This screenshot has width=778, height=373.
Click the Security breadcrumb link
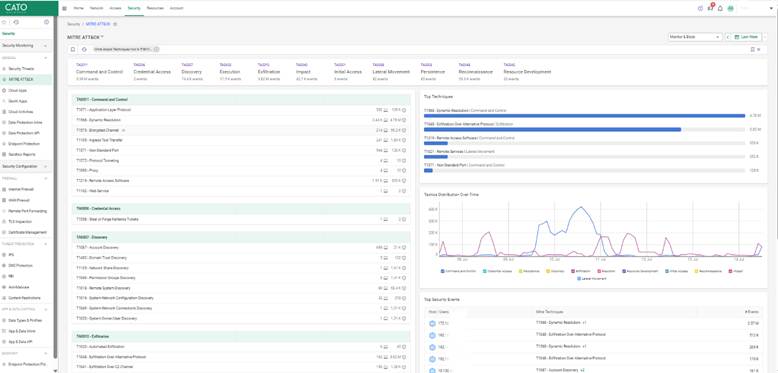click(x=73, y=24)
